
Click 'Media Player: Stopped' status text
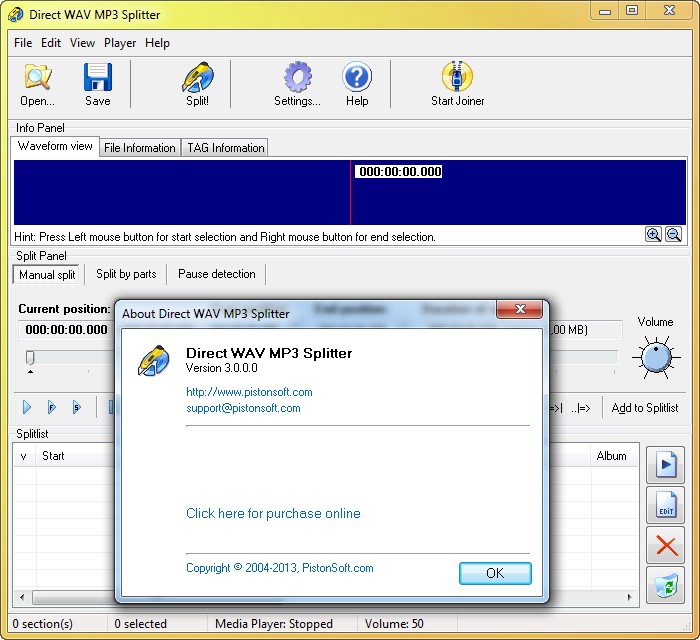click(274, 624)
